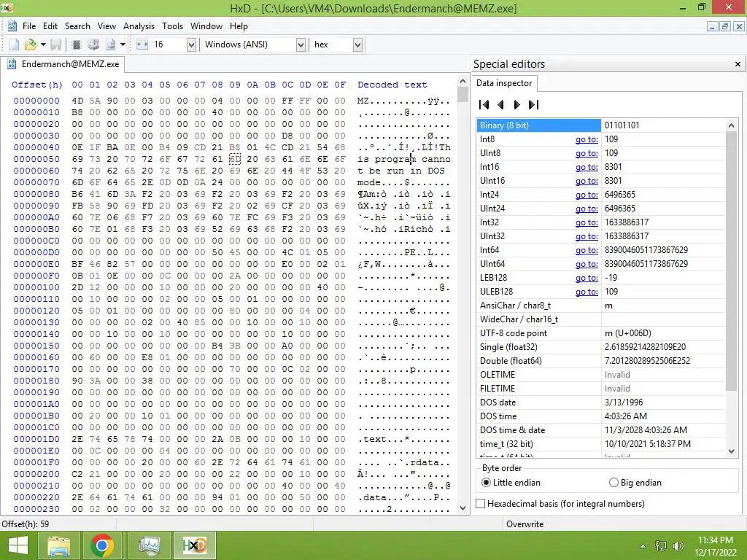The height and width of the screenshot is (560, 747).
Task: Open the Windows Start button
Action: point(18,545)
